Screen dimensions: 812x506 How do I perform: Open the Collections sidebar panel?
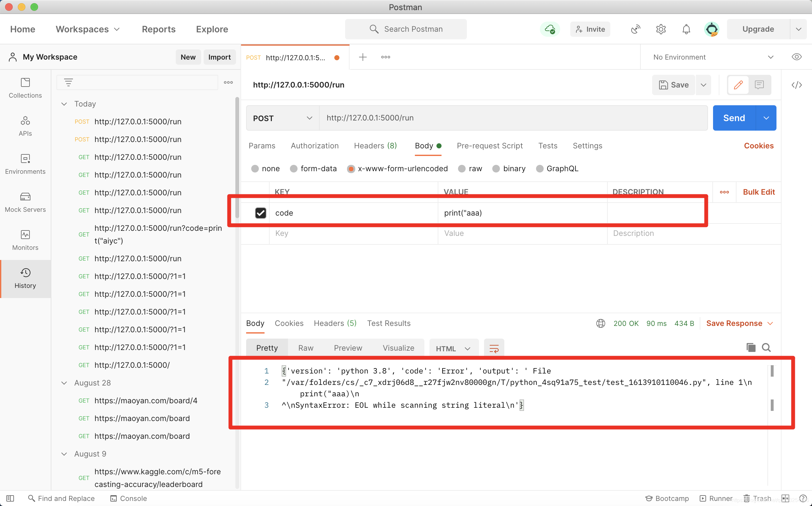coord(25,88)
